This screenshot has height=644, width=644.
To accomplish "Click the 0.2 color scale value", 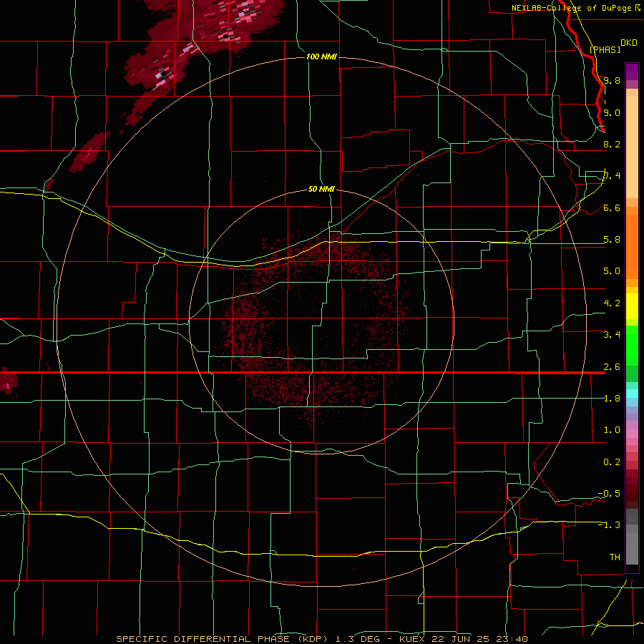I will [x=612, y=462].
